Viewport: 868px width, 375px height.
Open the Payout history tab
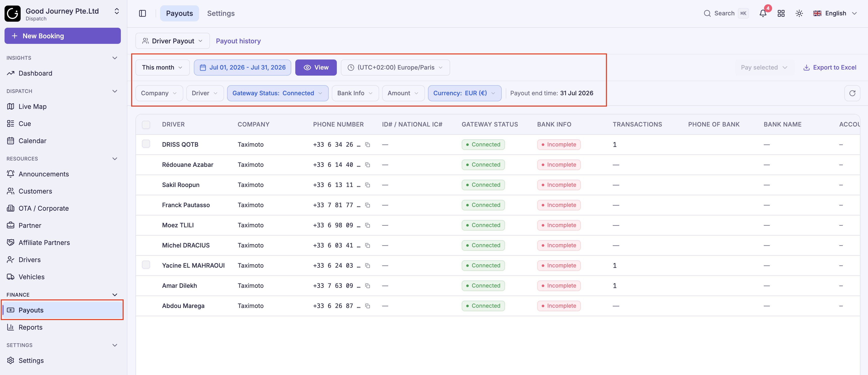click(x=238, y=41)
